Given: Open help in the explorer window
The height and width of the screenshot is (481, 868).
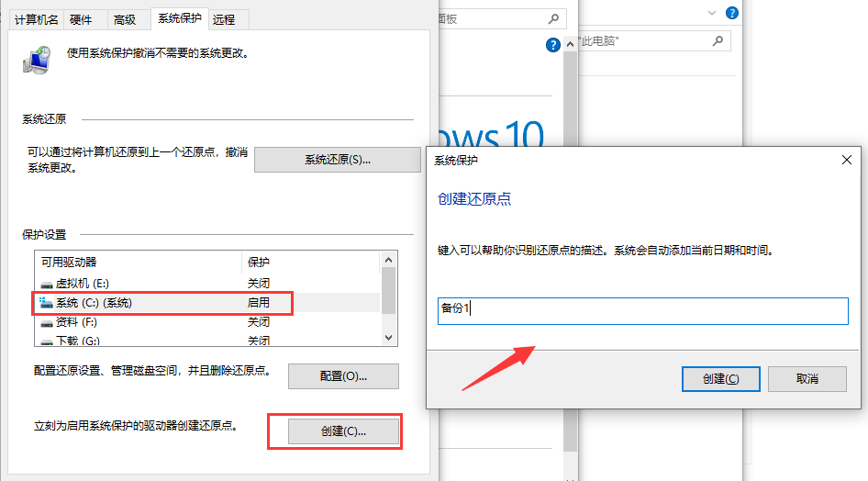Looking at the screenshot, I should point(732,13).
